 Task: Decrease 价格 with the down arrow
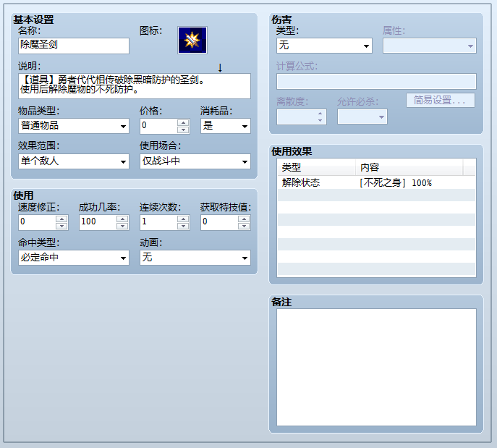pos(183,130)
